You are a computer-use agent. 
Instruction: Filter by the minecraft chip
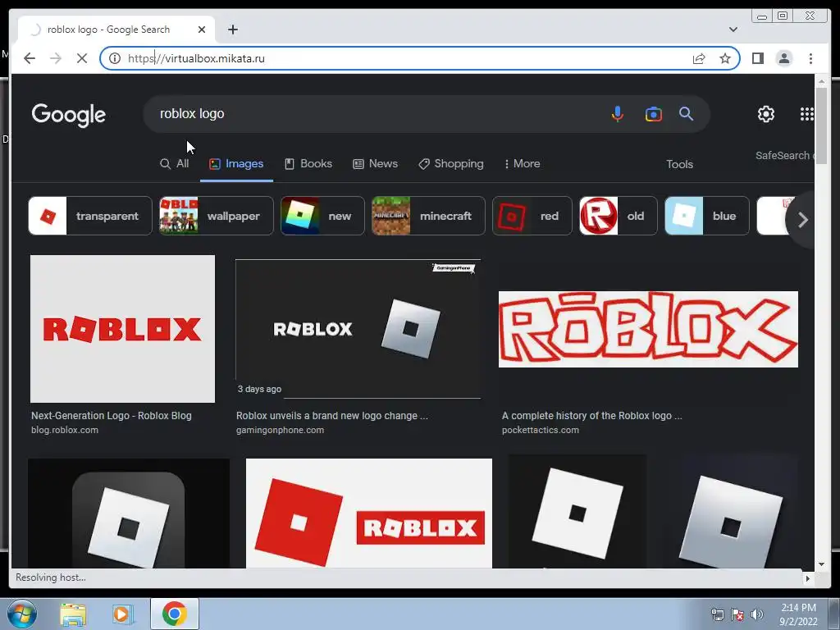point(428,216)
